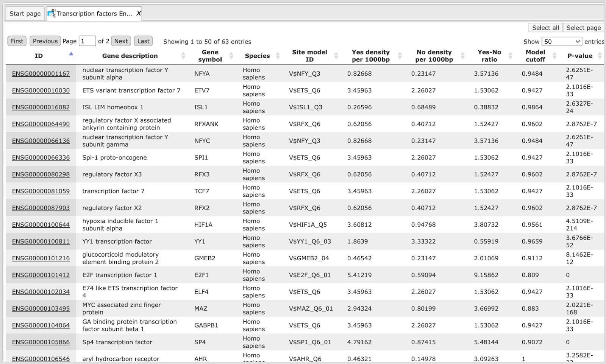
Task: Open link ENSG00000106546
Action: [41, 359]
